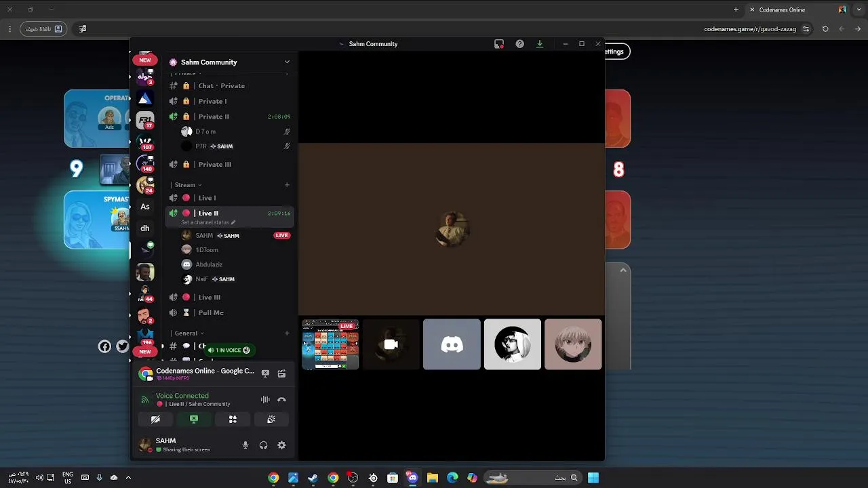Click the focused speaker avatar in main view
This screenshot has width=868, height=488.
tap(452, 228)
